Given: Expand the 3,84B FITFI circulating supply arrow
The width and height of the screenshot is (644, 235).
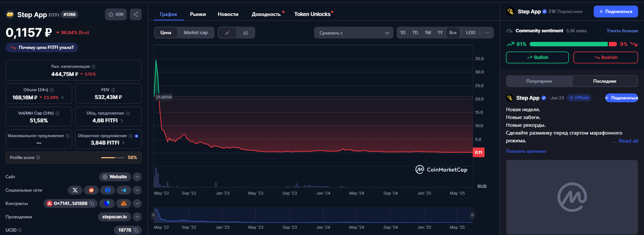Looking at the screenshot, I should coord(123,143).
